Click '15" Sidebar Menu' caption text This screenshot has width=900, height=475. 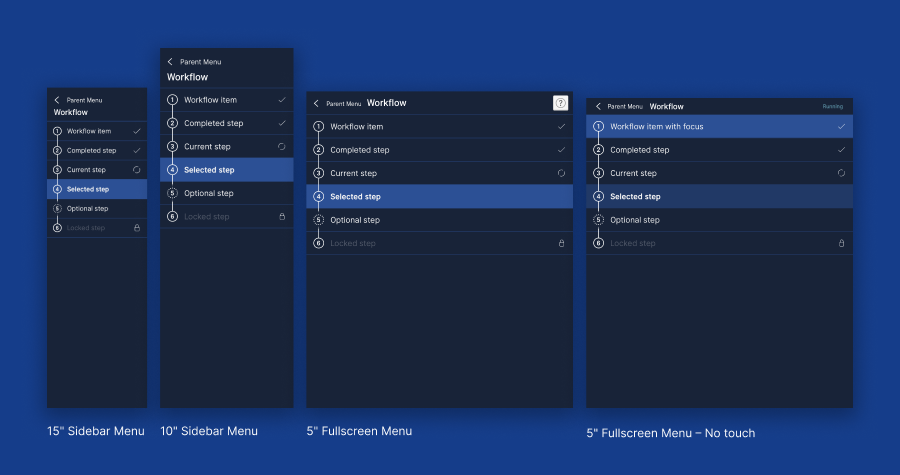point(95,431)
